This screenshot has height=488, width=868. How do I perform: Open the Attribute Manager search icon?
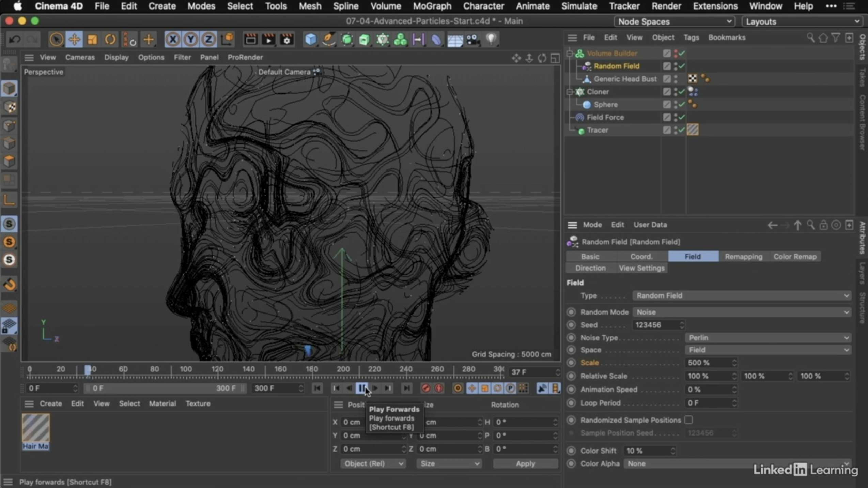[811, 225]
